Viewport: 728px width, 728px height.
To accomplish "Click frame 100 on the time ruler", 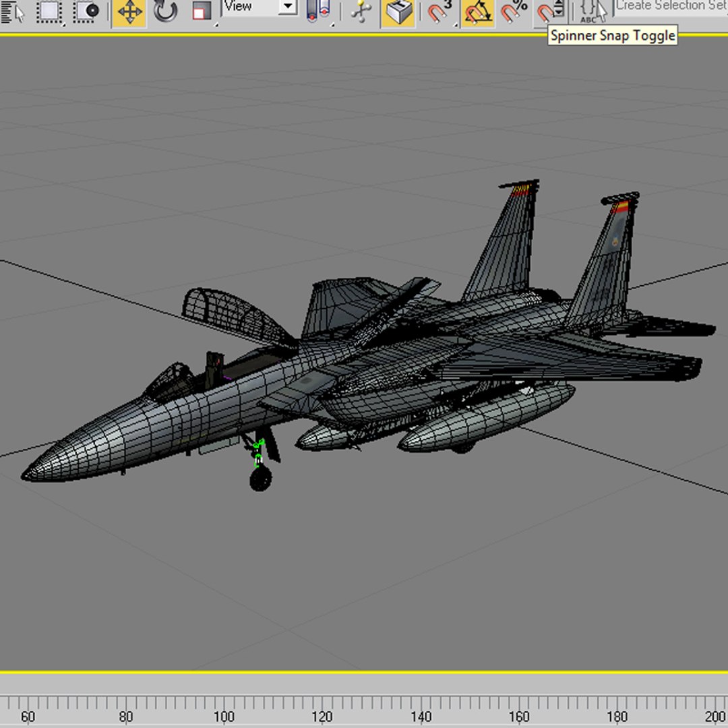I will click(x=224, y=717).
